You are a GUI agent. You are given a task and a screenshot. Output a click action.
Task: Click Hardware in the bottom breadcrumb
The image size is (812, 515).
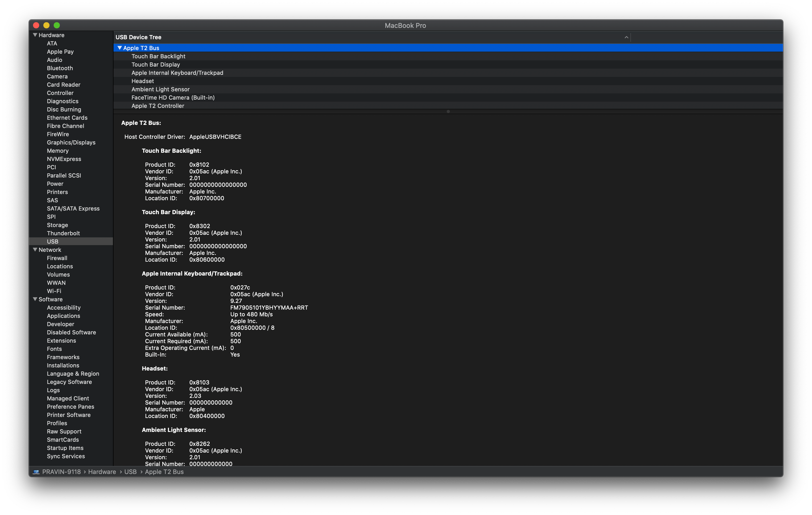click(102, 471)
